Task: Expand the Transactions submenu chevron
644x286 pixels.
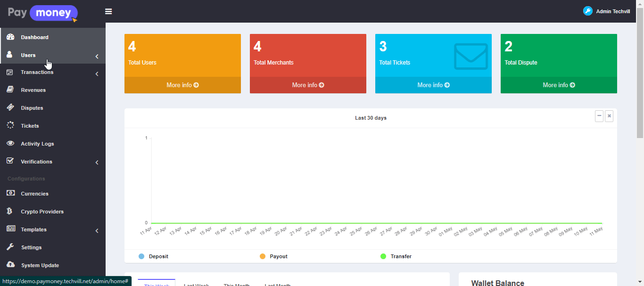Action: pos(97,74)
